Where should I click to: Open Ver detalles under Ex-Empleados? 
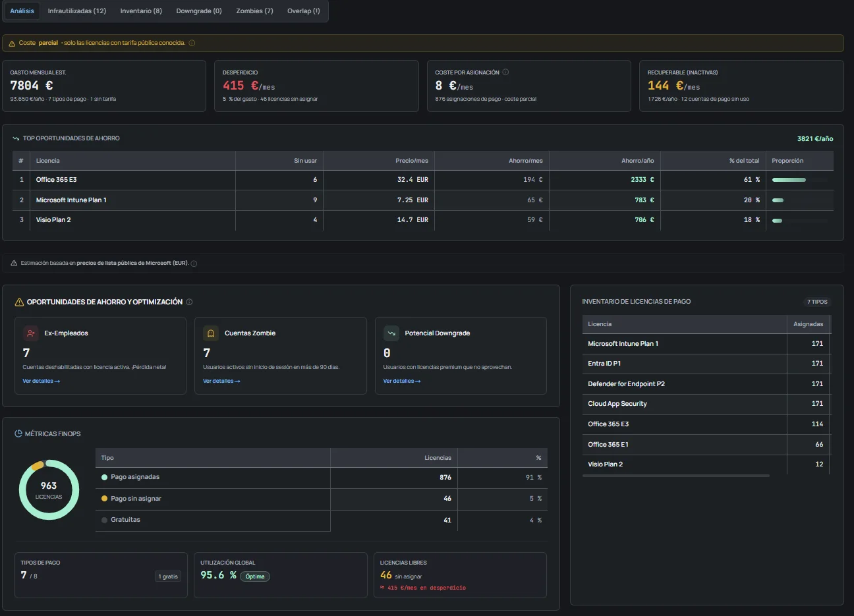tap(41, 381)
